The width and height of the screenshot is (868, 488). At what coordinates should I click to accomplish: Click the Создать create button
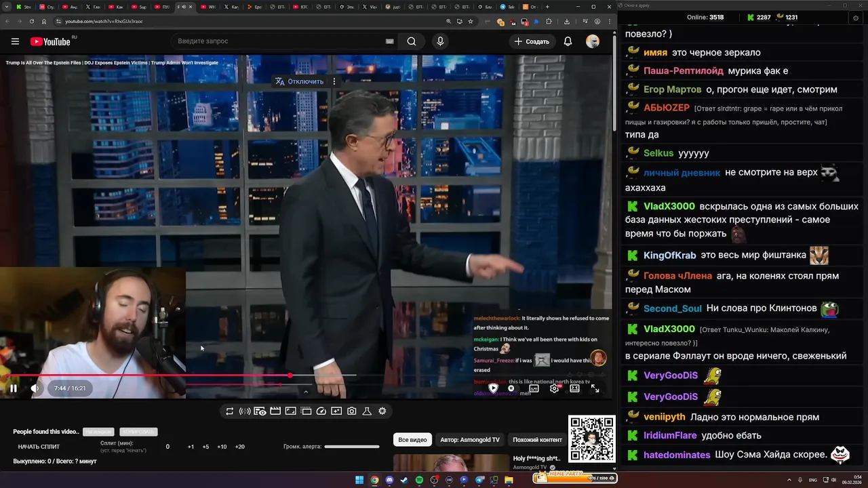(x=532, y=41)
